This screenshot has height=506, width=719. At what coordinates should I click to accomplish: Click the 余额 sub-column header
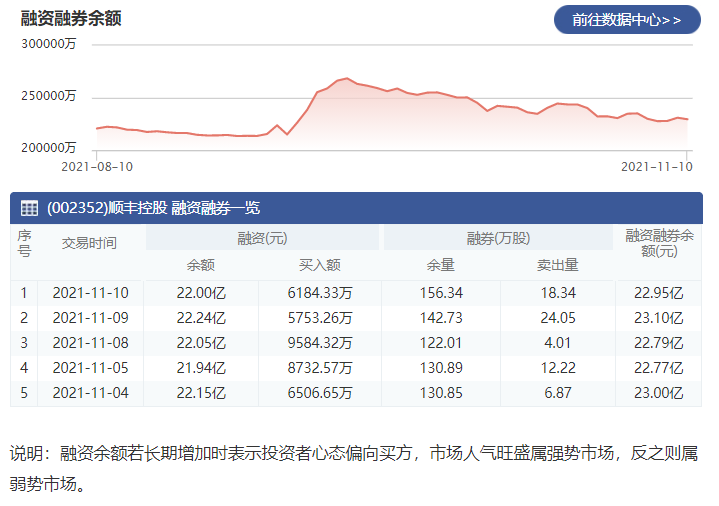(201, 265)
